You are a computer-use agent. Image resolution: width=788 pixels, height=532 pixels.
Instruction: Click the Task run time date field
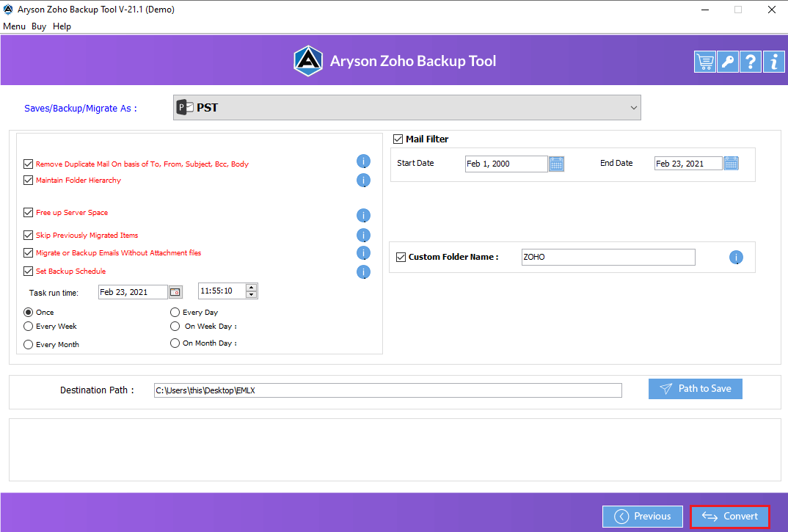pyautogui.click(x=133, y=292)
